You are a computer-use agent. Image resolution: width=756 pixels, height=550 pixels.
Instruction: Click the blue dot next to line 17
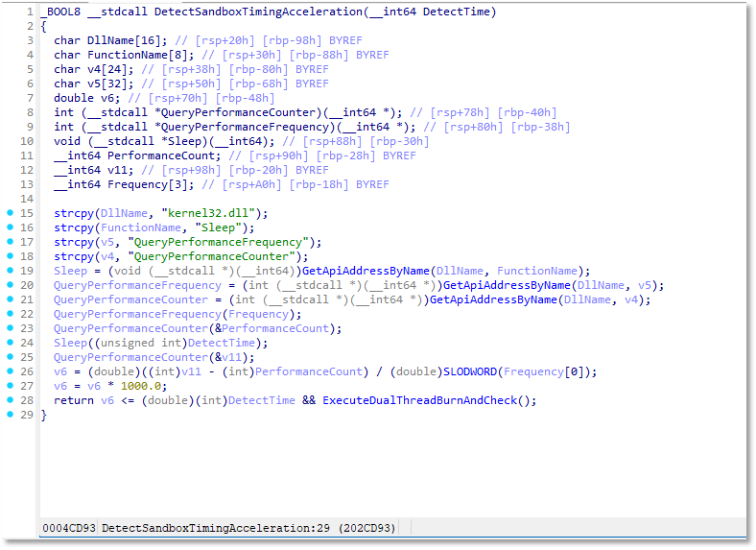[x=11, y=242]
